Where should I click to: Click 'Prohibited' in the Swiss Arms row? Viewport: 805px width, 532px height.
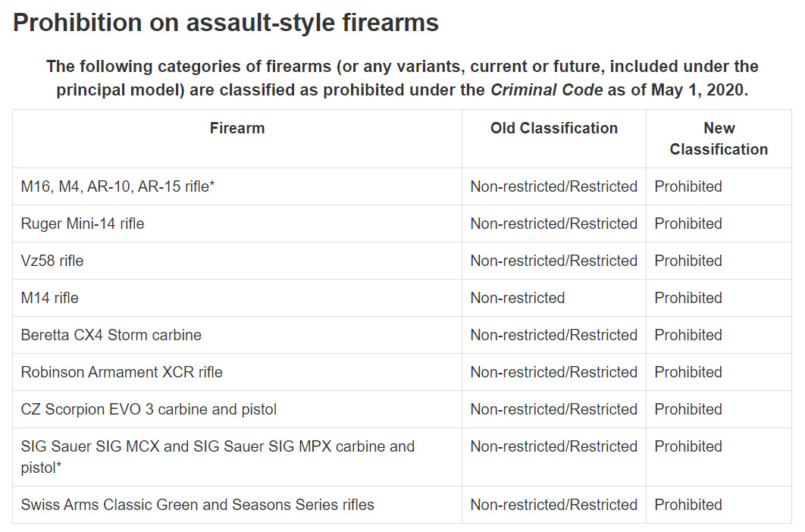point(688,505)
